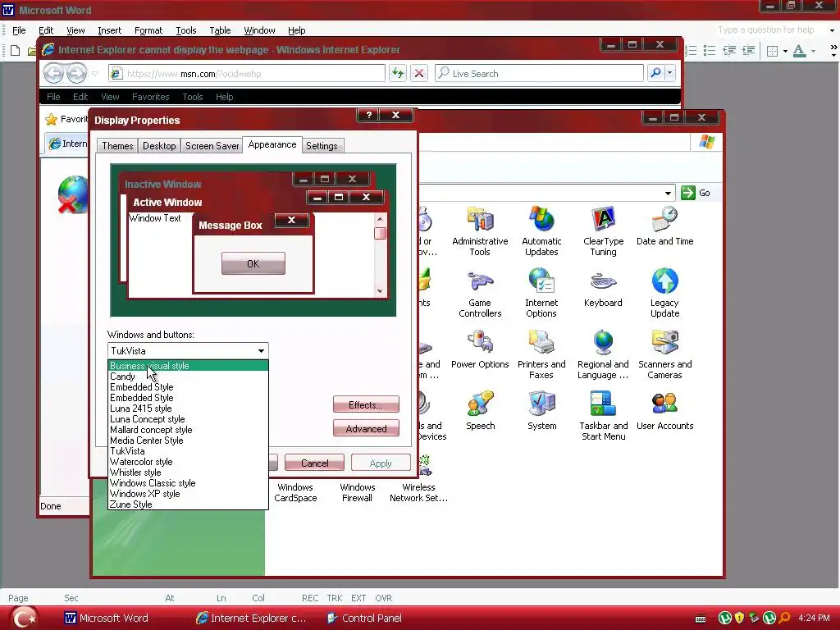The height and width of the screenshot is (630, 840).
Task: Click the Live Search input field
Action: pos(539,73)
